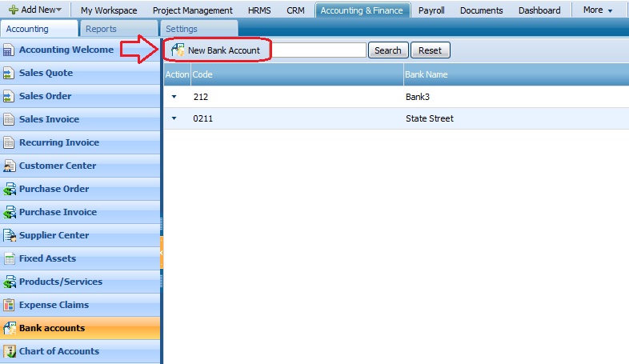The image size is (629, 364).
Task: Click the Chart of Accounts icon
Action: coord(10,351)
